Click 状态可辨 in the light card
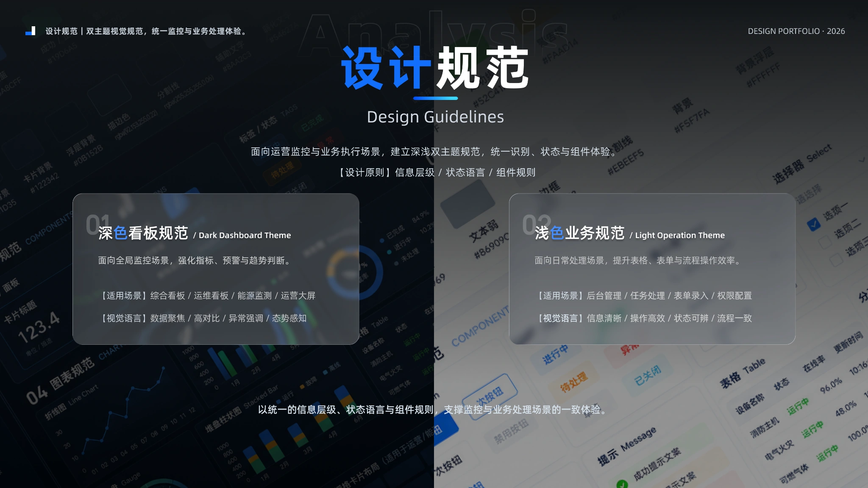This screenshot has width=868, height=488. (x=691, y=318)
